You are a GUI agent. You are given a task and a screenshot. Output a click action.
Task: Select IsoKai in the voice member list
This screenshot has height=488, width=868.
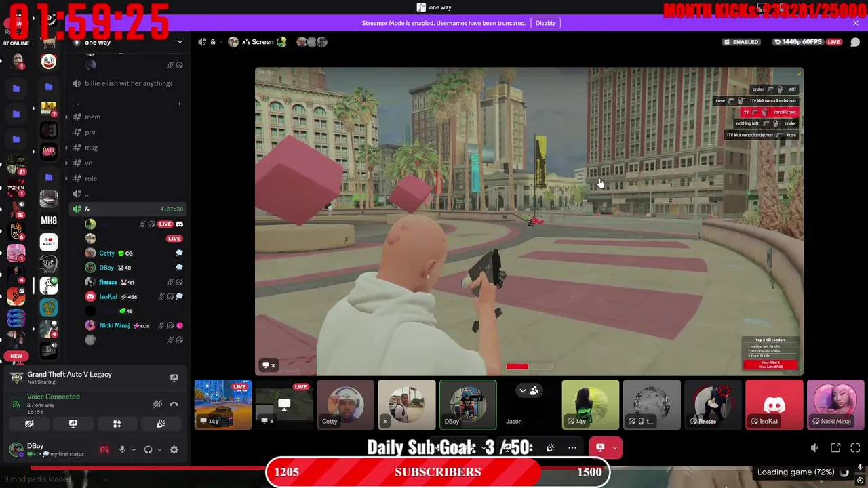[x=134, y=296]
